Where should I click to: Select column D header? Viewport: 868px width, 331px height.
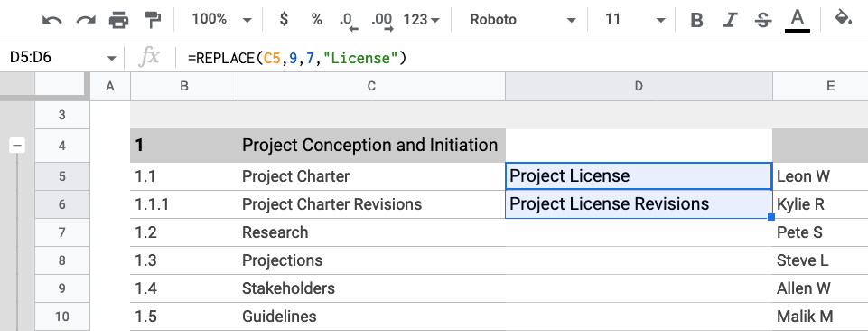639,86
